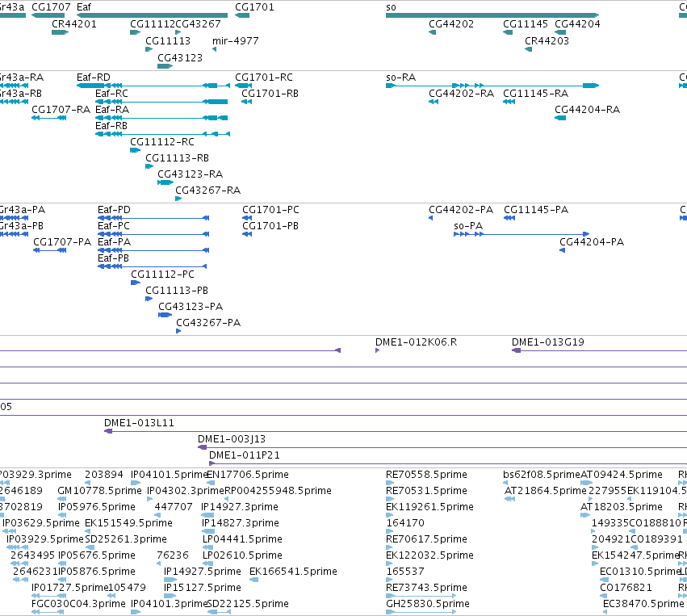Select the CG1707 gene label
This screenshot has height=616, width=687.
tap(51, 7)
